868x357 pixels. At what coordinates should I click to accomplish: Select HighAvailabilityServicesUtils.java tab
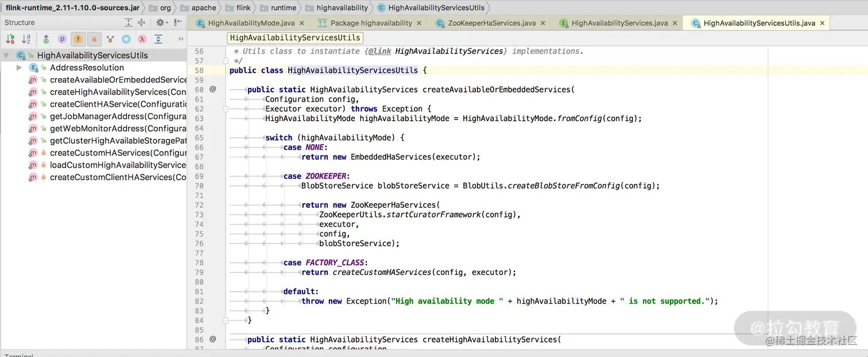pyautogui.click(x=759, y=23)
